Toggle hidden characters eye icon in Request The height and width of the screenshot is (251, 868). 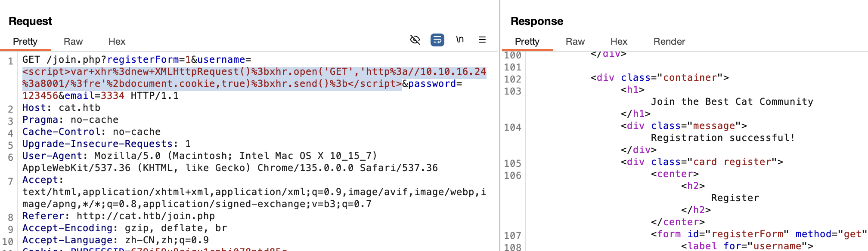click(415, 40)
